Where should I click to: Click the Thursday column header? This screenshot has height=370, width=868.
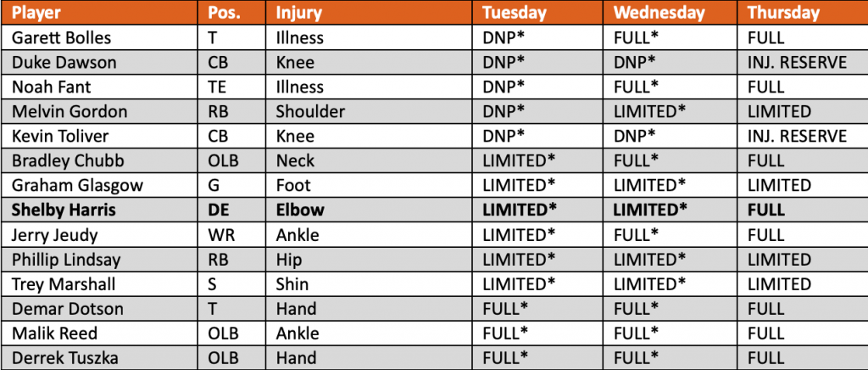click(784, 13)
